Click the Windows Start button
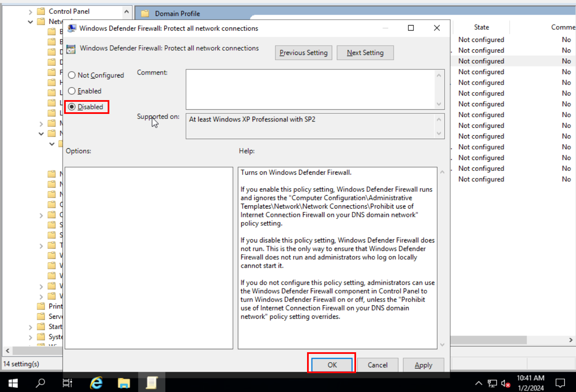The height and width of the screenshot is (392, 576). click(x=13, y=382)
